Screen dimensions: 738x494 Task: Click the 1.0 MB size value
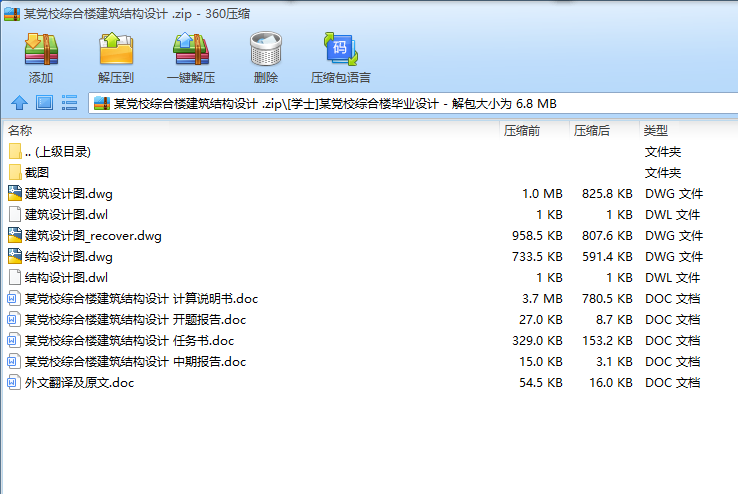coord(542,193)
